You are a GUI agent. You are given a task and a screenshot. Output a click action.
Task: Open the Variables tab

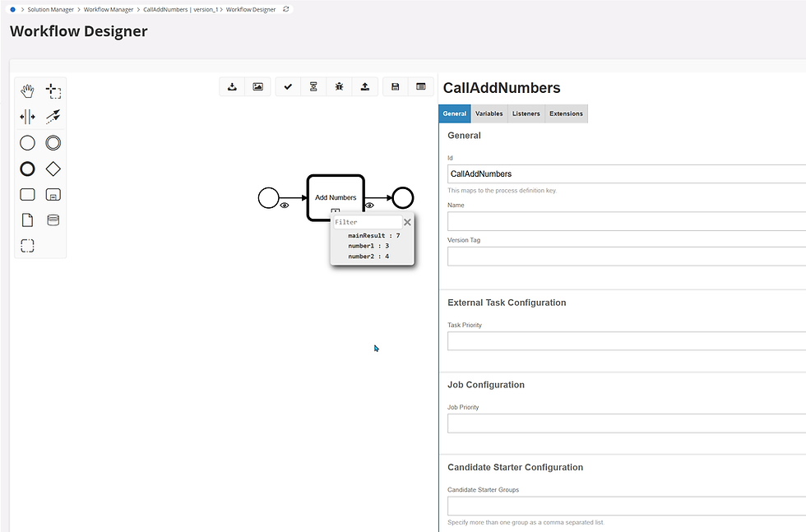[489, 113]
